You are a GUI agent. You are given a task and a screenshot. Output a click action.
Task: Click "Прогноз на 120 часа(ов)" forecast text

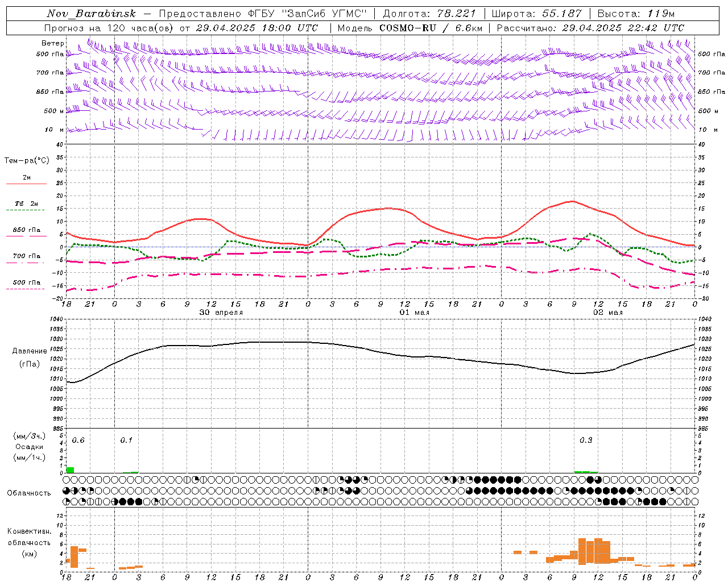click(x=109, y=28)
